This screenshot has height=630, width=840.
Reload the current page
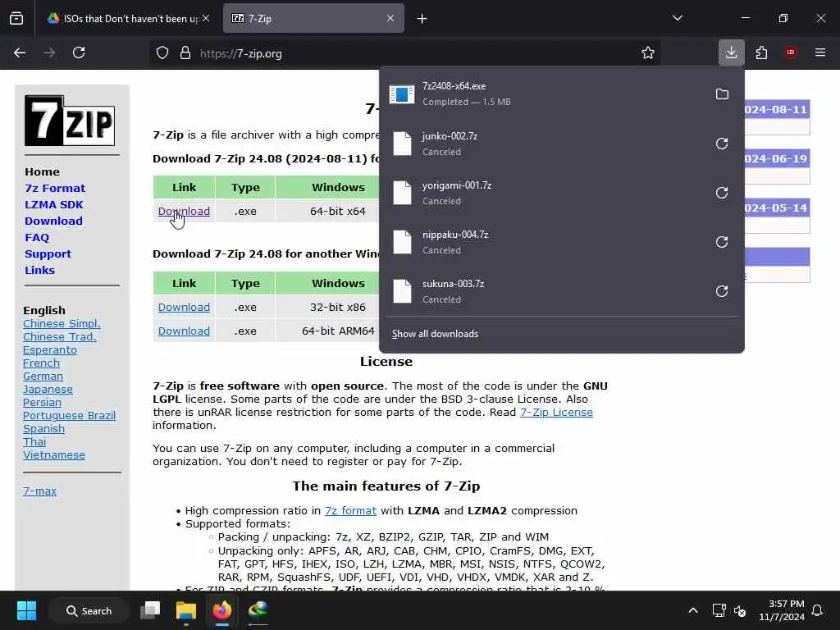coord(79,52)
